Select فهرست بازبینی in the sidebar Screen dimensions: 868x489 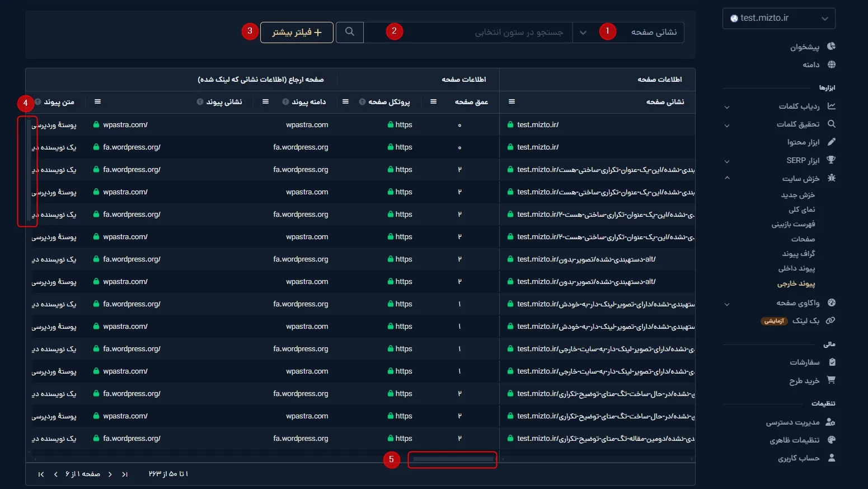click(x=794, y=224)
